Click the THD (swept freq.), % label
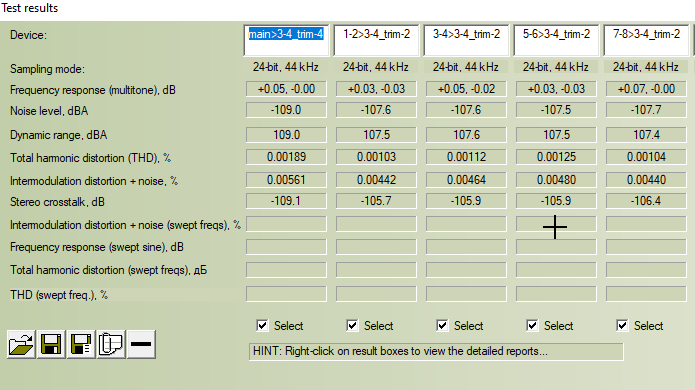The height and width of the screenshot is (390, 695). coord(59,295)
